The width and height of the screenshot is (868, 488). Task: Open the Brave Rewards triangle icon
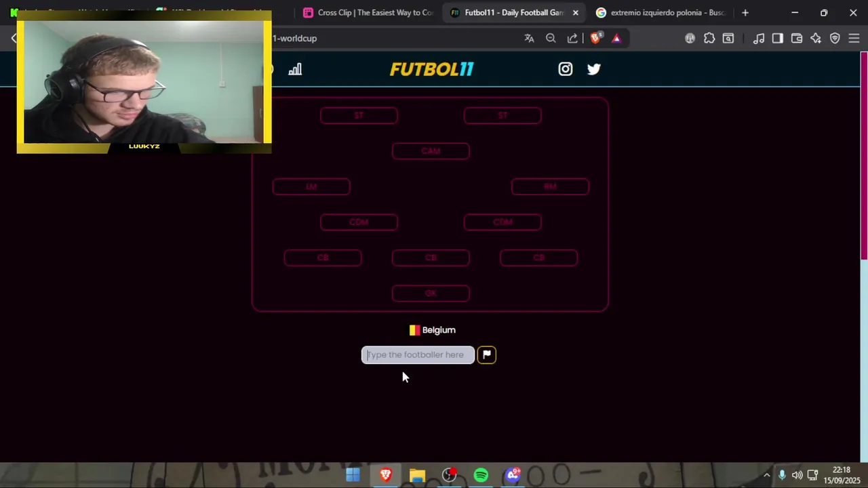[616, 39]
